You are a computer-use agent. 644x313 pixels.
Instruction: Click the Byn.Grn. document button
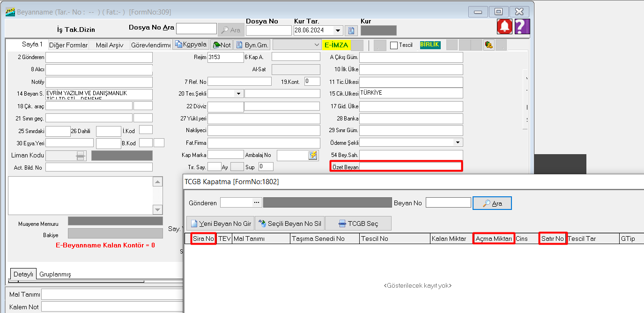pyautogui.click(x=252, y=45)
